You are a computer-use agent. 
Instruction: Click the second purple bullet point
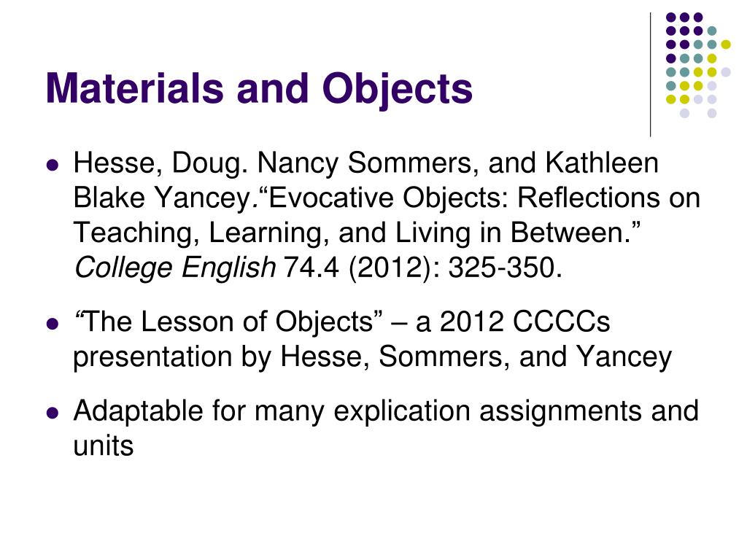pos(53,324)
